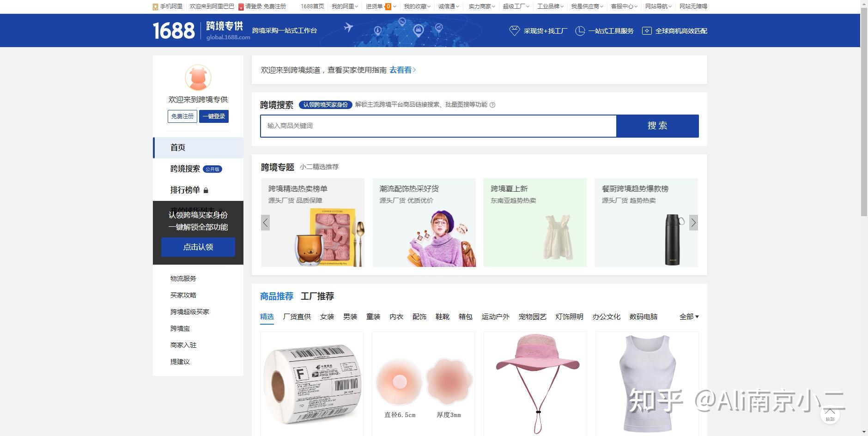This screenshot has height=436, width=868.
Task: Click the sidebar mascot avatar icon
Action: pyautogui.click(x=198, y=78)
